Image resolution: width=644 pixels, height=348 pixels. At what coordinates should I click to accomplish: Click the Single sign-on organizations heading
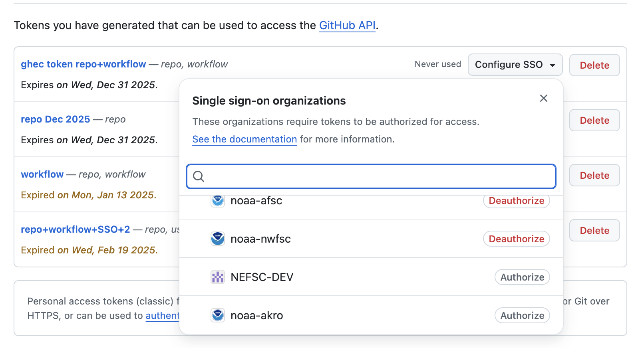click(x=269, y=101)
